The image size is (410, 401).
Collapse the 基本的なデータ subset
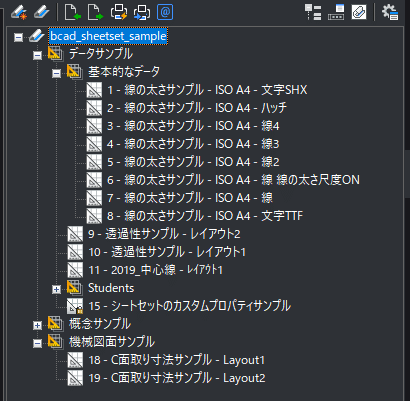[56, 73]
